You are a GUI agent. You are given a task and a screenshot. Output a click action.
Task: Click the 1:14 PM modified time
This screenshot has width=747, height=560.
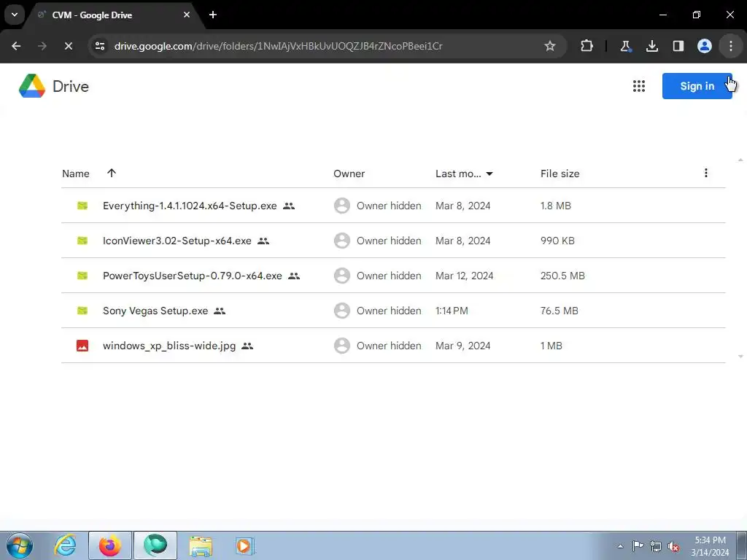tap(452, 311)
